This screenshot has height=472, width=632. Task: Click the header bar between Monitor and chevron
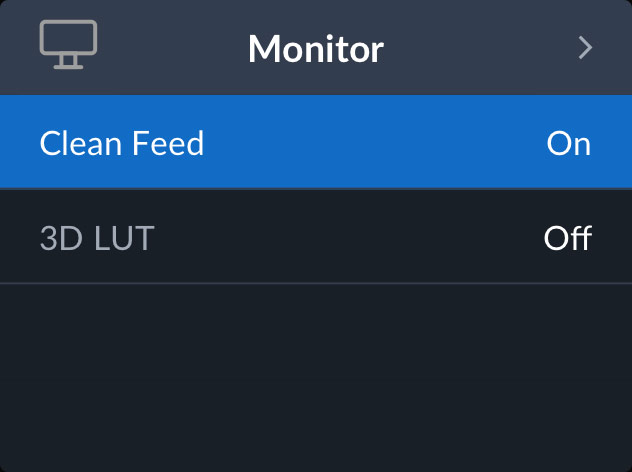pos(480,48)
